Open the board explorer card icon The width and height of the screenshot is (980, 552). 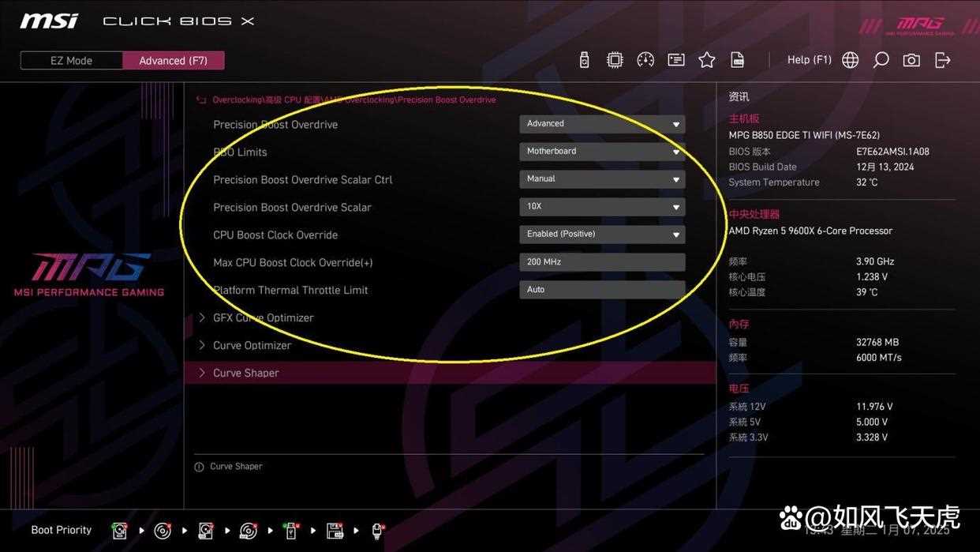[676, 60]
